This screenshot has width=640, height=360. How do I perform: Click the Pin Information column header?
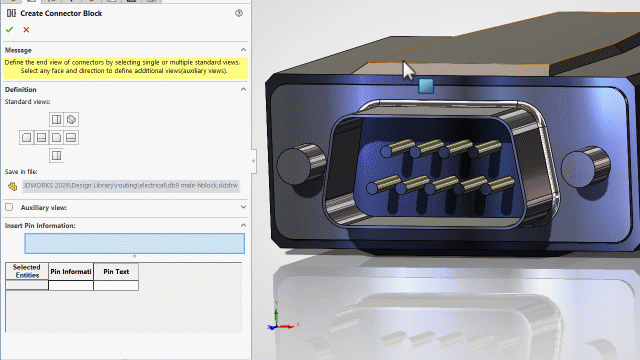tap(71, 271)
